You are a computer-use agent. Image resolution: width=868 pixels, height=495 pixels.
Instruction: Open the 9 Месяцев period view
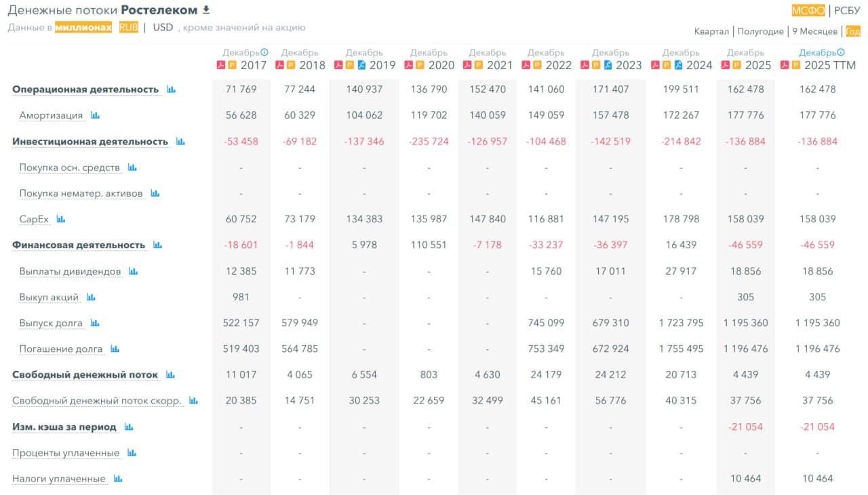[x=815, y=32]
